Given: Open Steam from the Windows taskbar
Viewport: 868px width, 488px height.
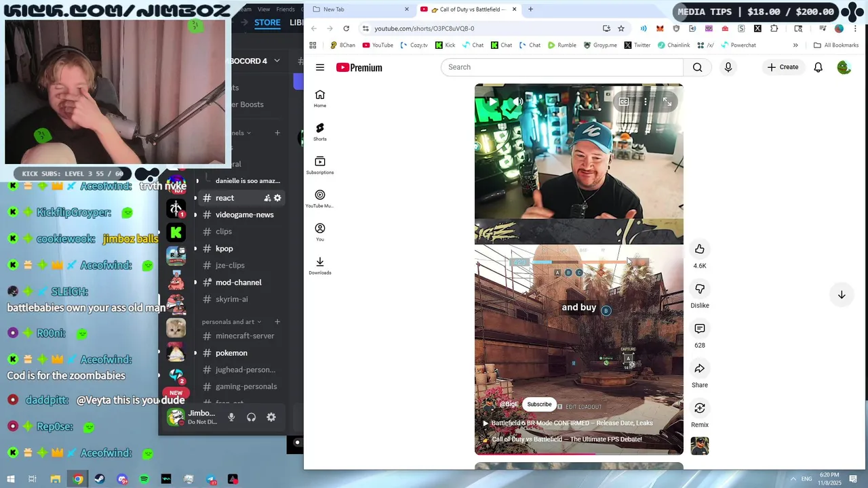Looking at the screenshot, I should pos(100,479).
